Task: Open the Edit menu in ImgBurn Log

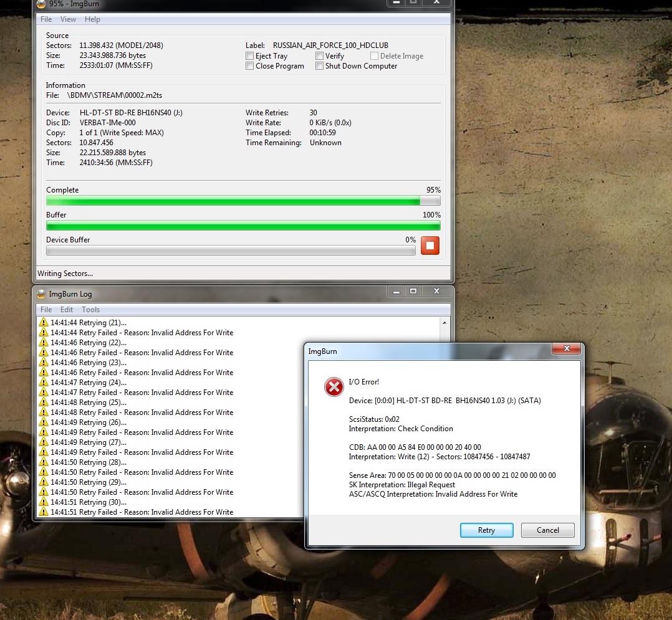Action: point(67,309)
